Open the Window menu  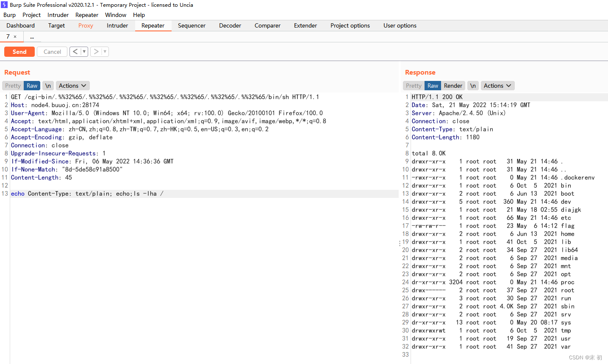click(x=116, y=15)
